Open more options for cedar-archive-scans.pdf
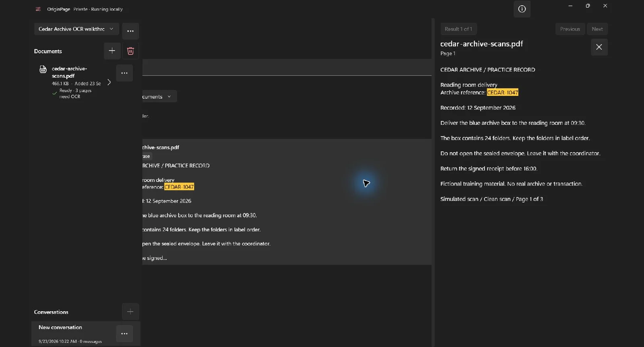This screenshot has height=347, width=644. [x=124, y=73]
